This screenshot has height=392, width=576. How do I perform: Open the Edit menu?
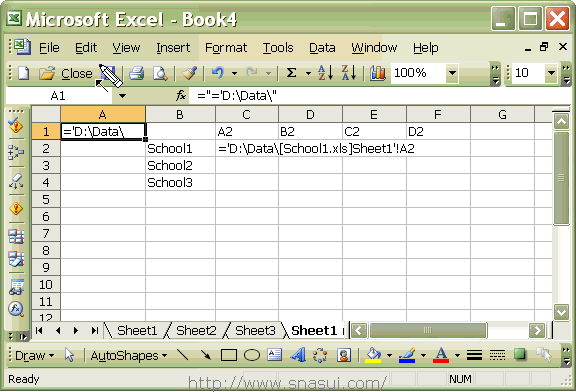pyautogui.click(x=86, y=48)
